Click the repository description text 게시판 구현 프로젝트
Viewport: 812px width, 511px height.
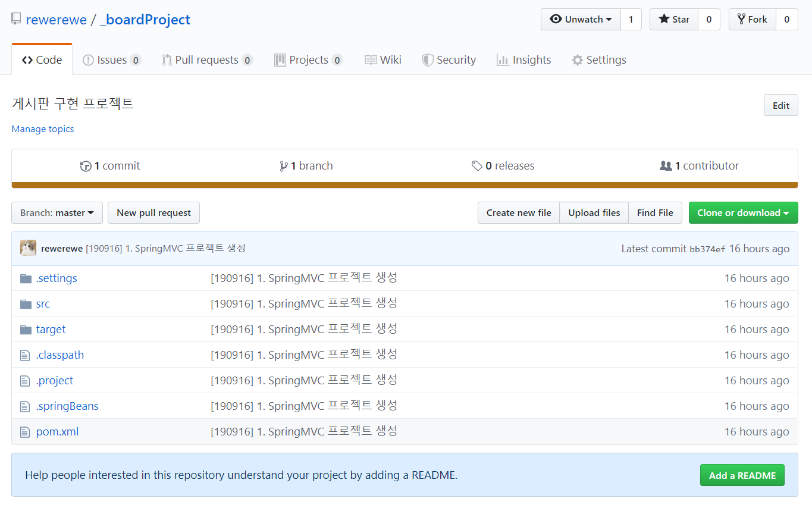point(73,104)
